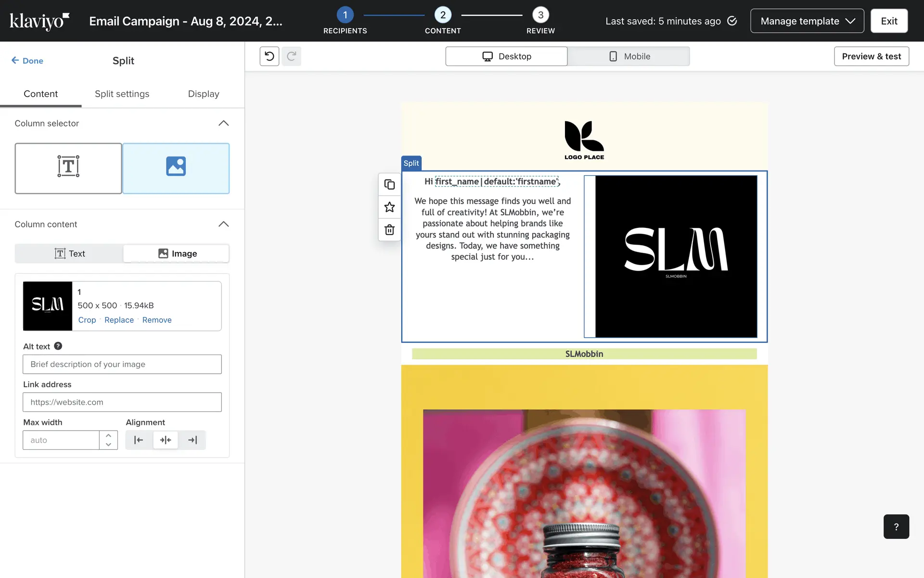Image resolution: width=924 pixels, height=578 pixels.
Task: Click the undo arrow icon
Action: (269, 56)
